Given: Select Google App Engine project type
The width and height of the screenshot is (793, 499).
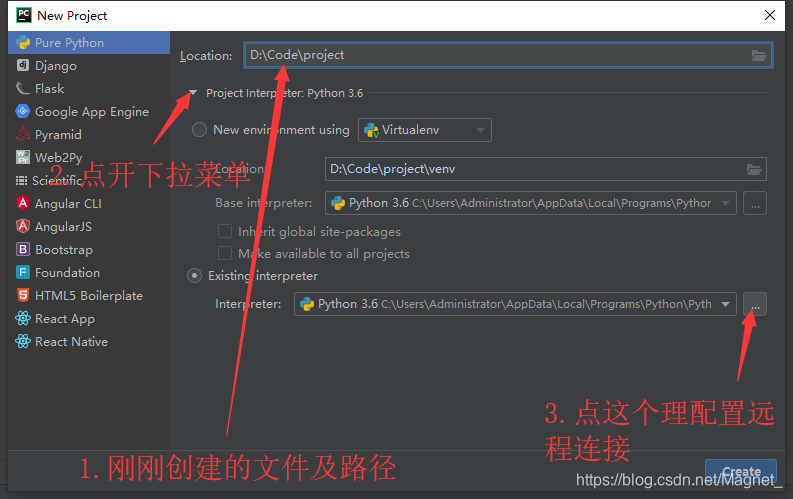Looking at the screenshot, I should pos(89,112).
